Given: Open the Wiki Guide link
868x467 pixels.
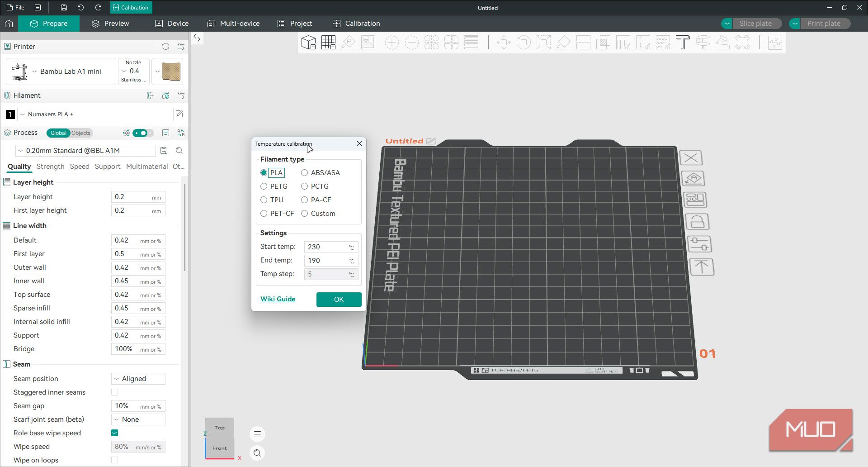Looking at the screenshot, I should (x=278, y=299).
